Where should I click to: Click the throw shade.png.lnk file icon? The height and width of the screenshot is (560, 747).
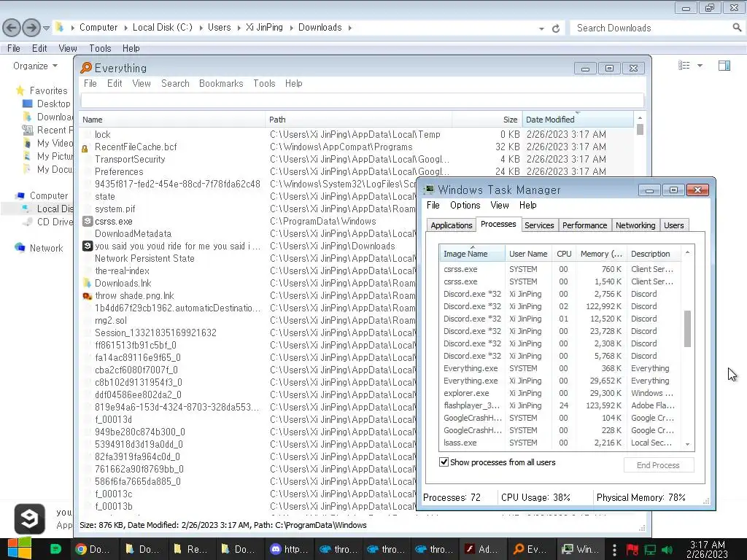pos(88,296)
